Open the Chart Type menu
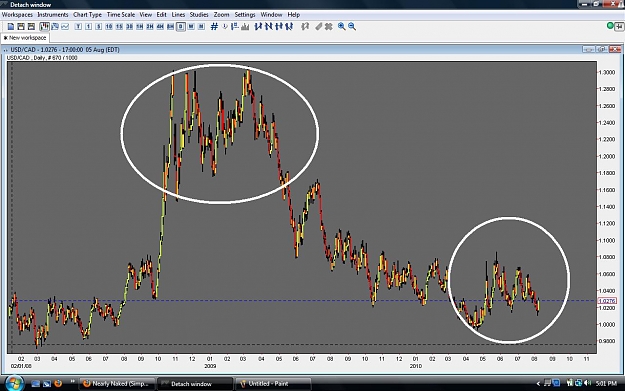This screenshot has width=625, height=391. (x=87, y=15)
